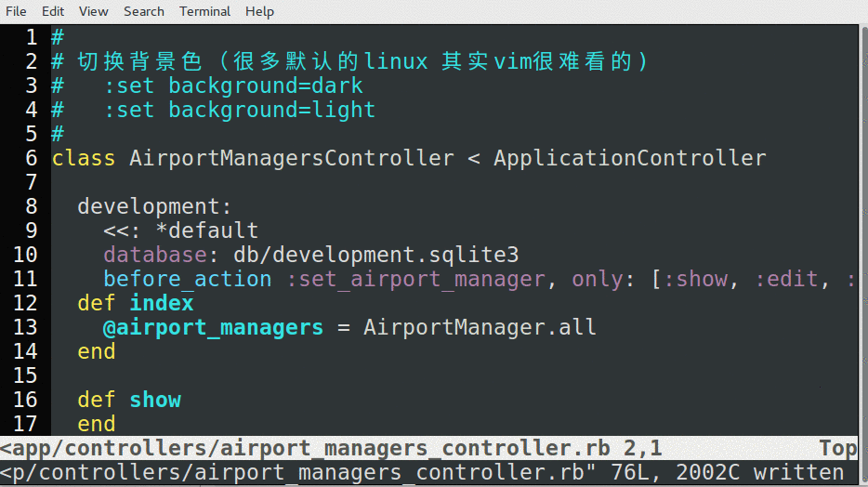Viewport: 868px width, 487px height.
Task: Open the View menu
Action: (93, 11)
